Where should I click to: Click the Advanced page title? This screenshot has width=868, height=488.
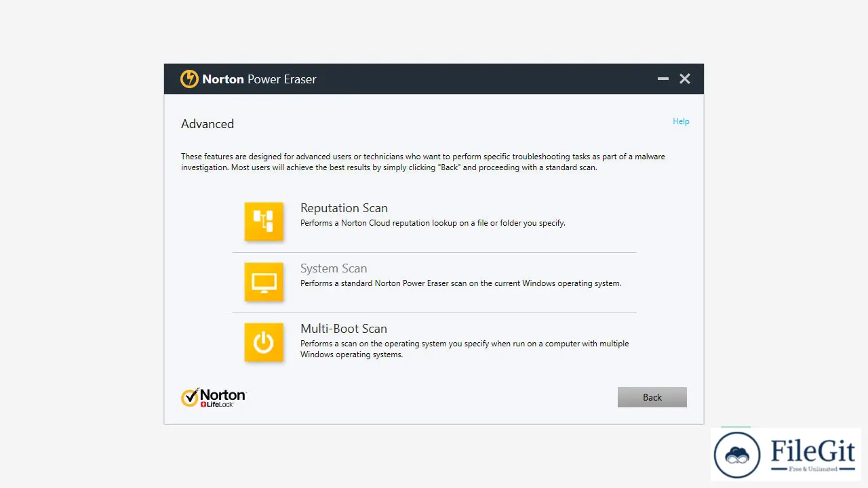click(x=208, y=124)
